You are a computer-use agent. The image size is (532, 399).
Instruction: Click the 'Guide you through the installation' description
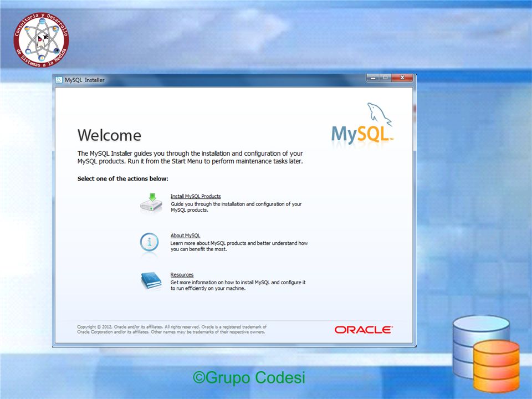[x=236, y=207]
